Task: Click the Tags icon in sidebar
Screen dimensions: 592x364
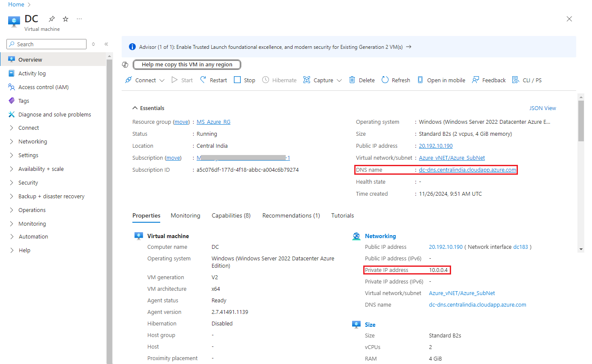Action: point(12,101)
